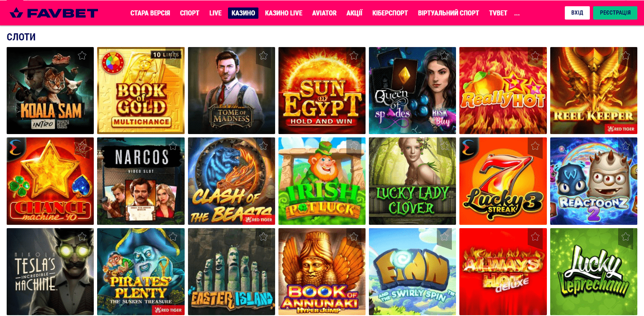Click the ВХІД login button
This screenshot has width=644, height=316.
(x=577, y=13)
